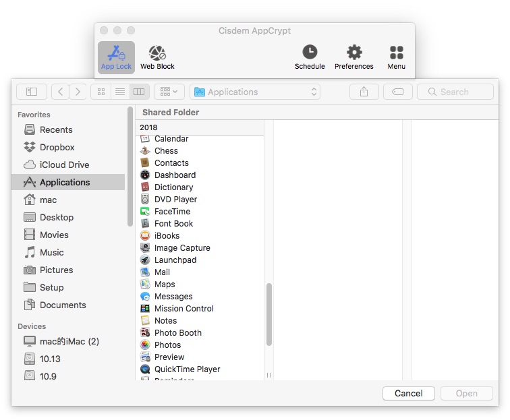Switch to column view
Image resolution: width=510 pixels, height=420 pixels.
139,92
